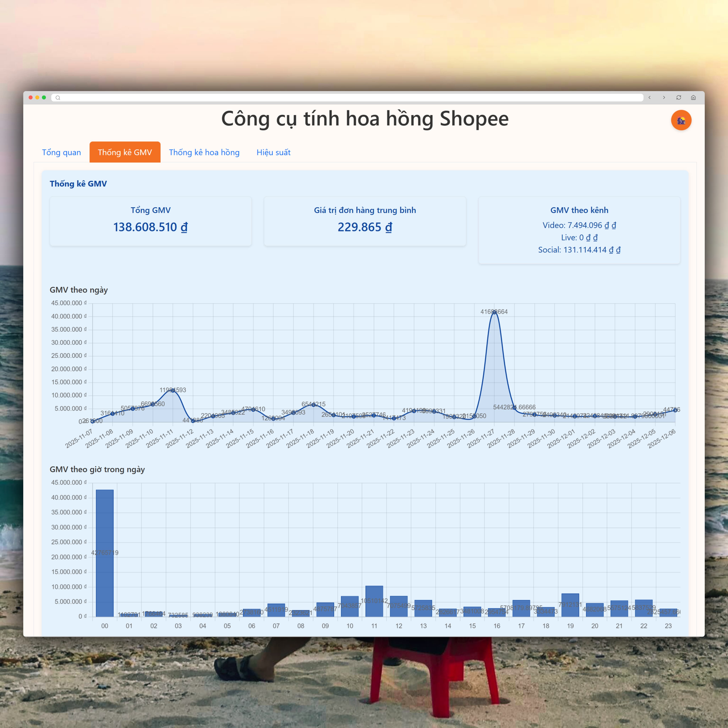Click the green fullscreen window dot
This screenshot has height=728, width=728.
[x=44, y=98]
